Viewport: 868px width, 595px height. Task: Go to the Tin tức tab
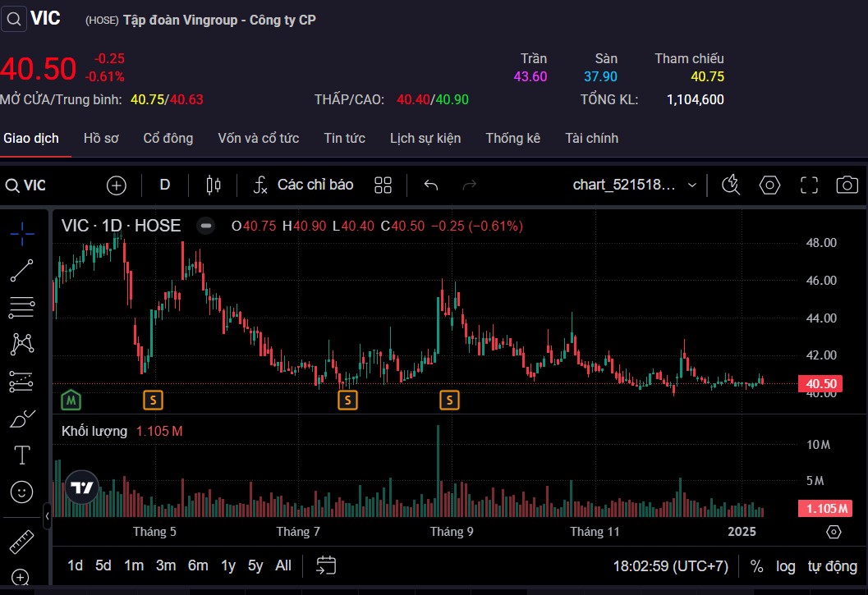coord(344,139)
